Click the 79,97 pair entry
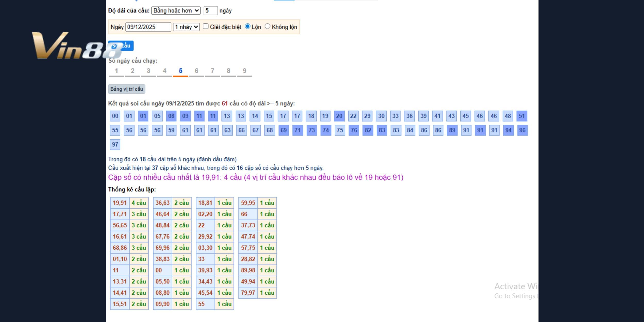Screen dimensions: 644x322 pyautogui.click(x=248, y=293)
